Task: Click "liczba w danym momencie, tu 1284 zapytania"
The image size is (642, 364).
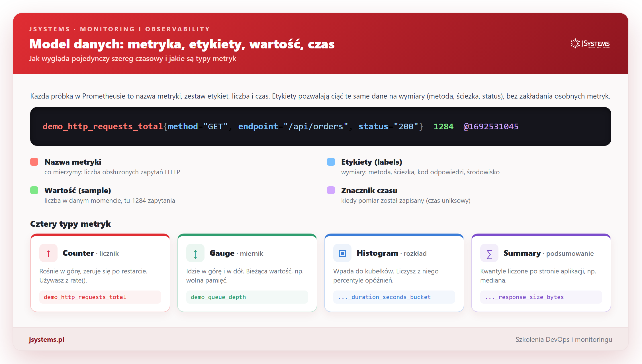Action: (x=110, y=201)
